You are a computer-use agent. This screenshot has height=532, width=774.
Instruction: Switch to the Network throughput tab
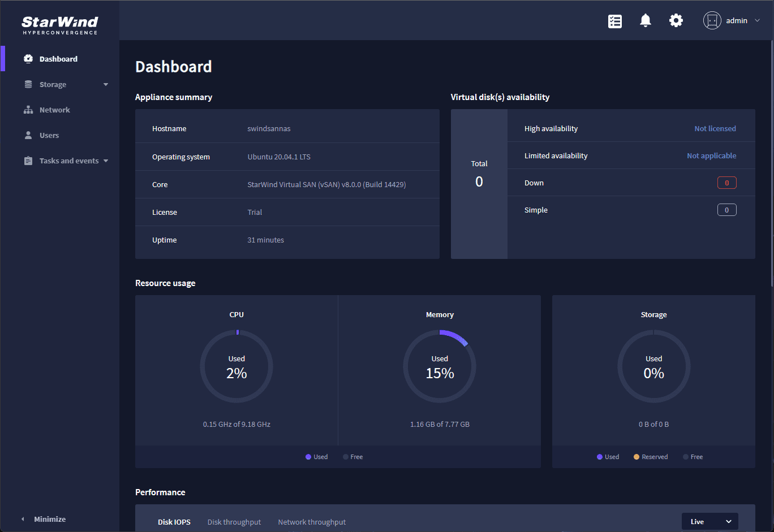(x=312, y=522)
